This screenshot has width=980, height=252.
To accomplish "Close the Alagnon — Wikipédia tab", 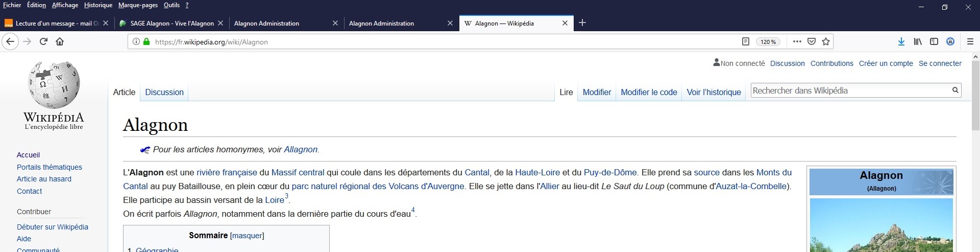I will click(x=565, y=23).
